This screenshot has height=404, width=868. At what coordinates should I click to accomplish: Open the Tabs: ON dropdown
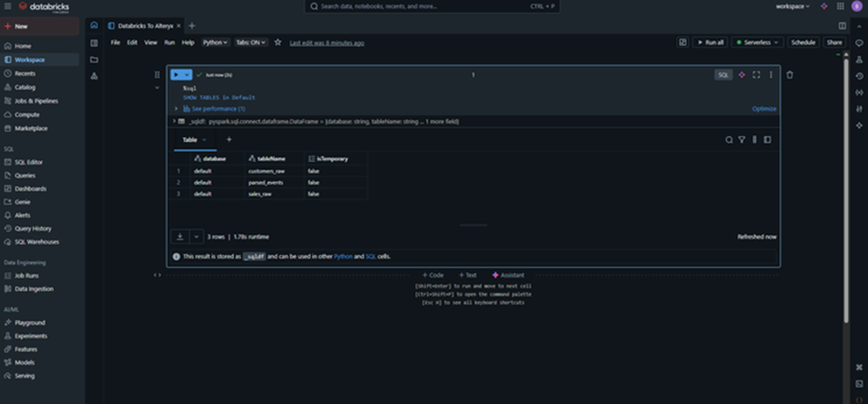coord(251,42)
